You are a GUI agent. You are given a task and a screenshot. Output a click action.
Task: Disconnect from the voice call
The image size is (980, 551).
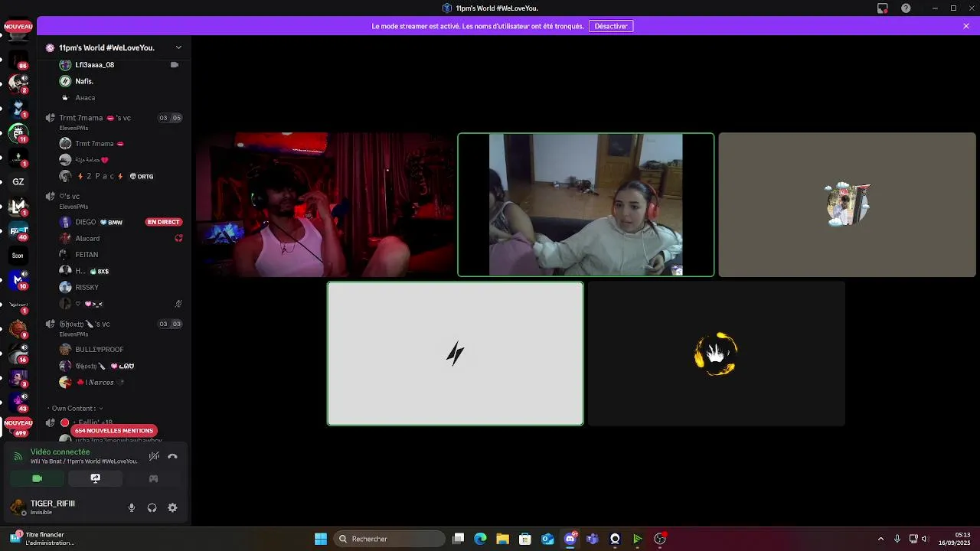point(172,456)
